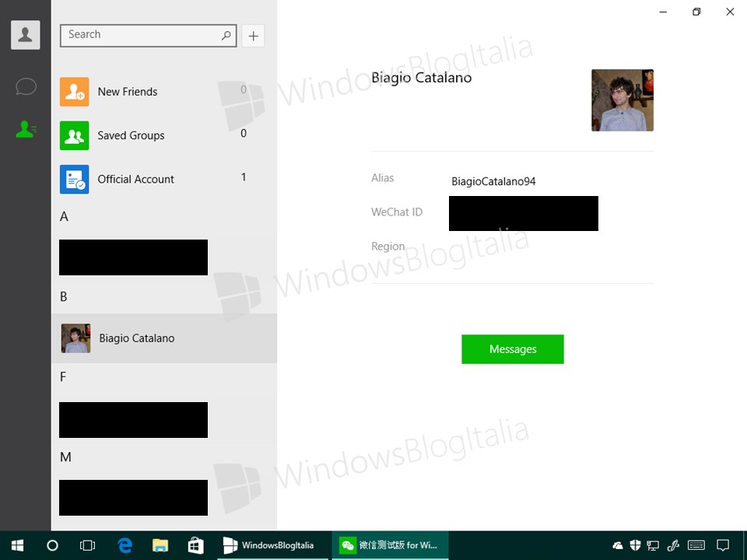The width and height of the screenshot is (747, 560).
Task: Select the Saved Groups label
Action: tap(131, 135)
